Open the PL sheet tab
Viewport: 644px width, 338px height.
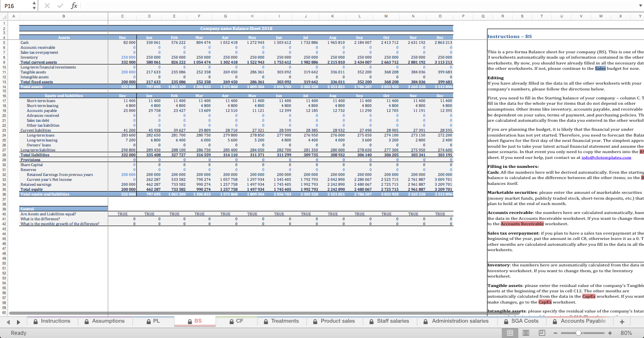[153, 321]
